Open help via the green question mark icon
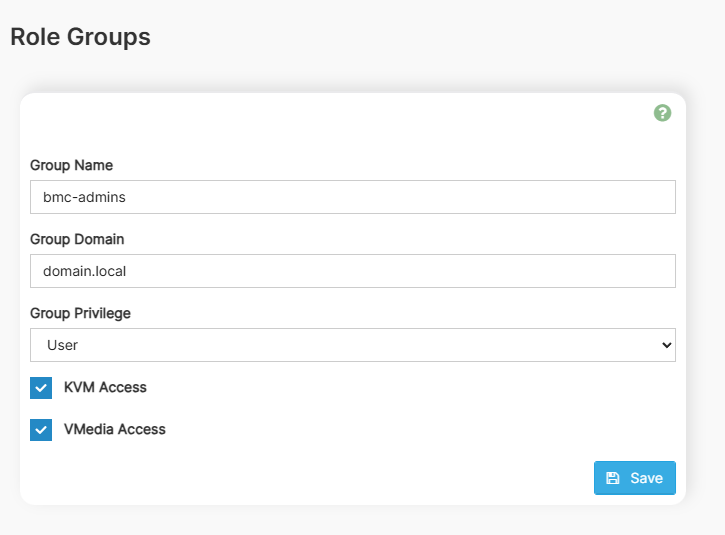Image resolution: width=725 pixels, height=535 pixels. click(662, 113)
